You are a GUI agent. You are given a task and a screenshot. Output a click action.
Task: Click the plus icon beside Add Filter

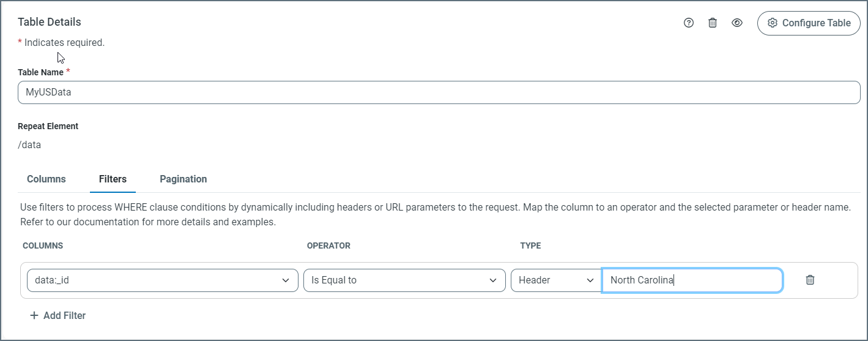point(34,316)
